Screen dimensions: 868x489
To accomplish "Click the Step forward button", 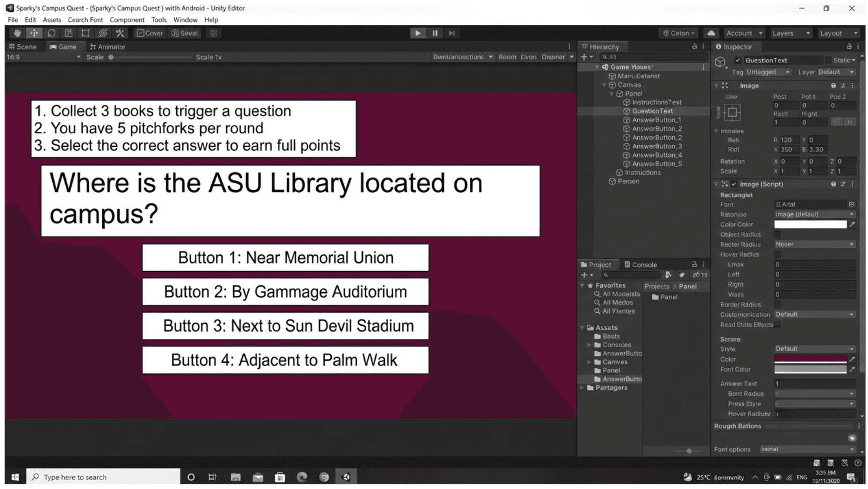I will click(x=452, y=33).
